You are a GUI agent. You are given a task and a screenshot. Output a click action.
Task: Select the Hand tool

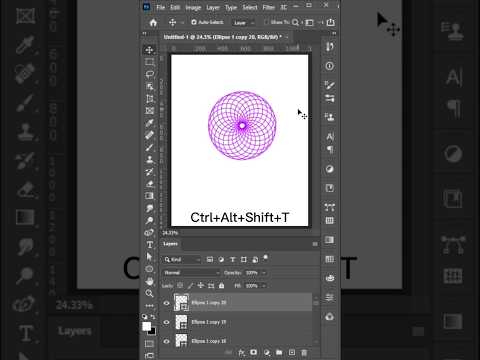149,281
